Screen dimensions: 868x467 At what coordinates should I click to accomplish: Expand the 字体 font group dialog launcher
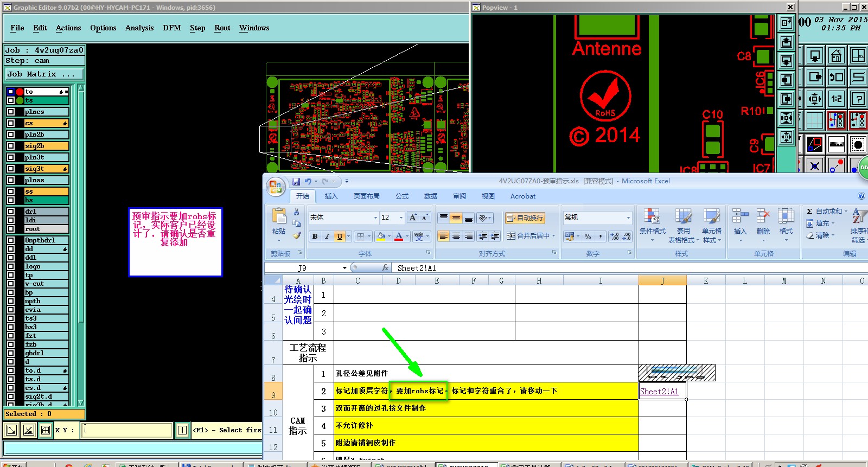pyautogui.click(x=429, y=253)
